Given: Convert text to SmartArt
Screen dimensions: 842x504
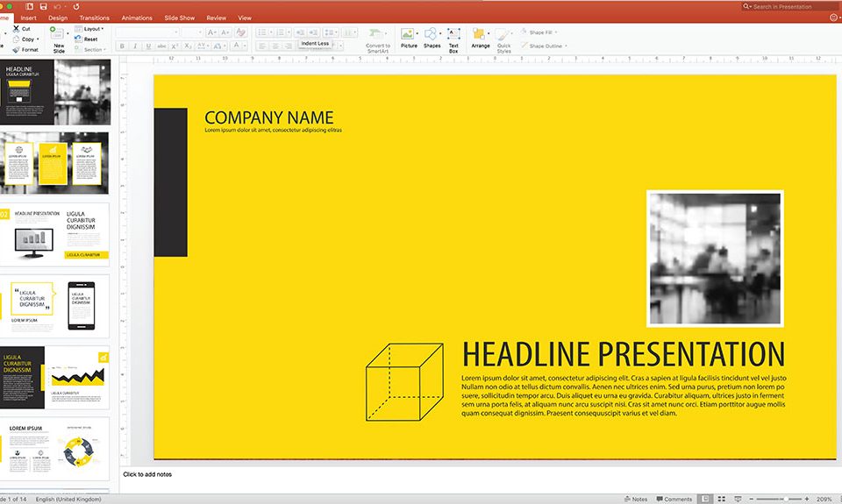Looking at the screenshot, I should click(377, 40).
